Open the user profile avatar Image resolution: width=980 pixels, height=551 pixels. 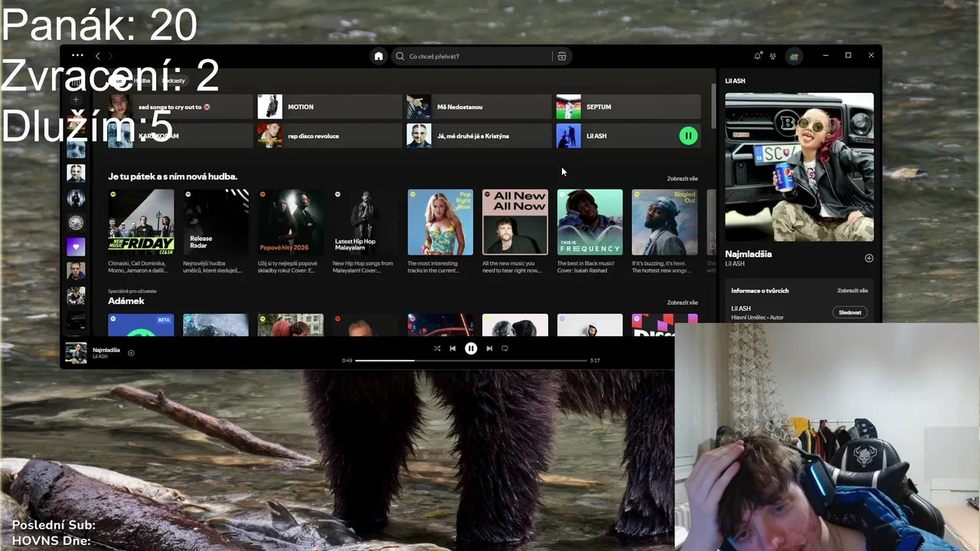point(794,56)
